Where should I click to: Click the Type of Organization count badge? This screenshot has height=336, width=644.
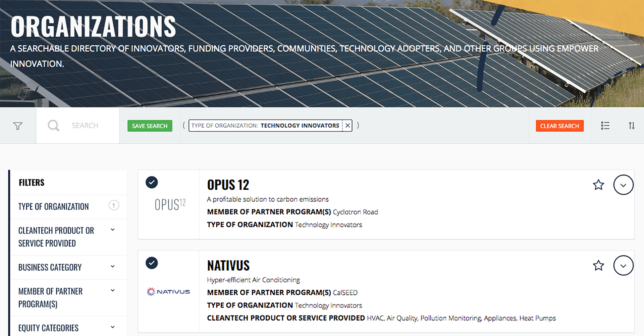click(x=114, y=205)
